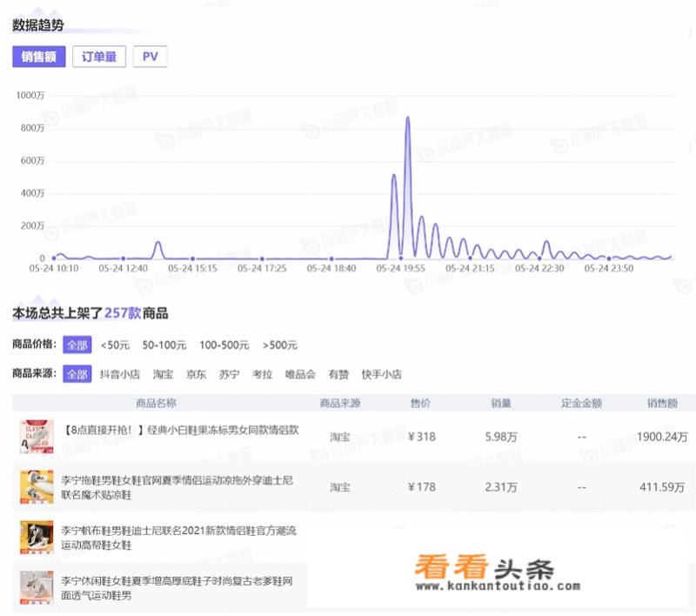Click chart data point at 05-24 15:15
696x616 pixels.
pos(192,258)
